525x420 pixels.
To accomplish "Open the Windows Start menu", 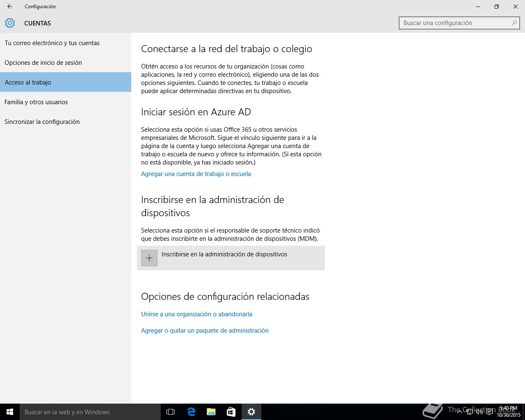I will [10, 412].
